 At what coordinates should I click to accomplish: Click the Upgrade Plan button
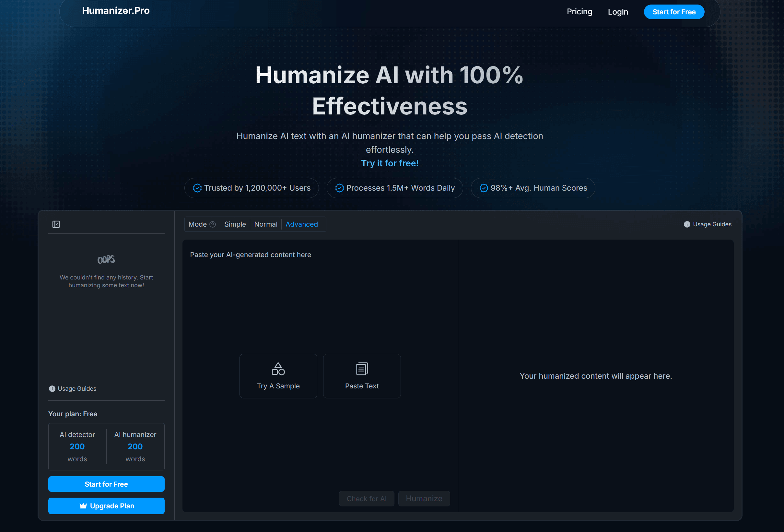coord(106,506)
